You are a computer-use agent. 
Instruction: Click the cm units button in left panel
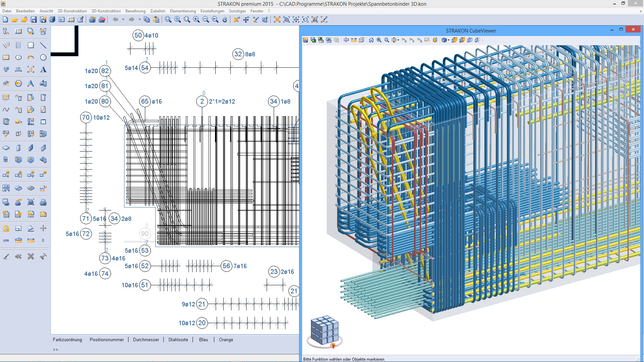click(x=6, y=240)
